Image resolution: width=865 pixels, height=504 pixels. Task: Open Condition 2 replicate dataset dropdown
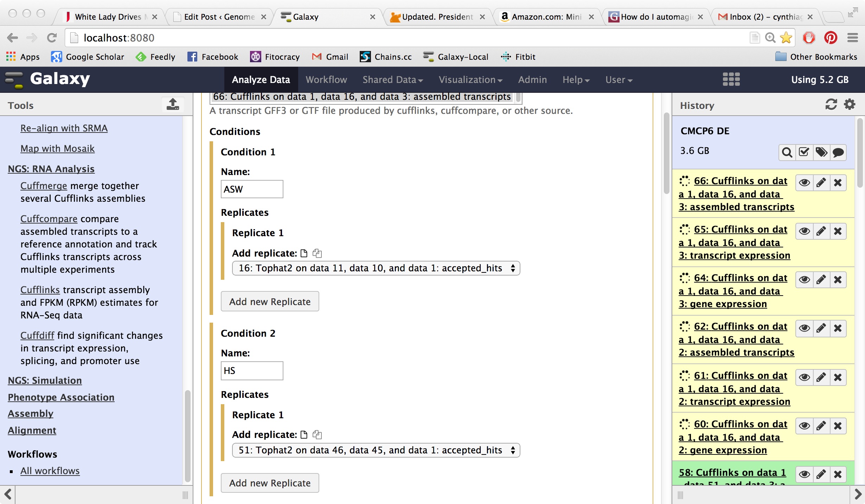coord(376,450)
